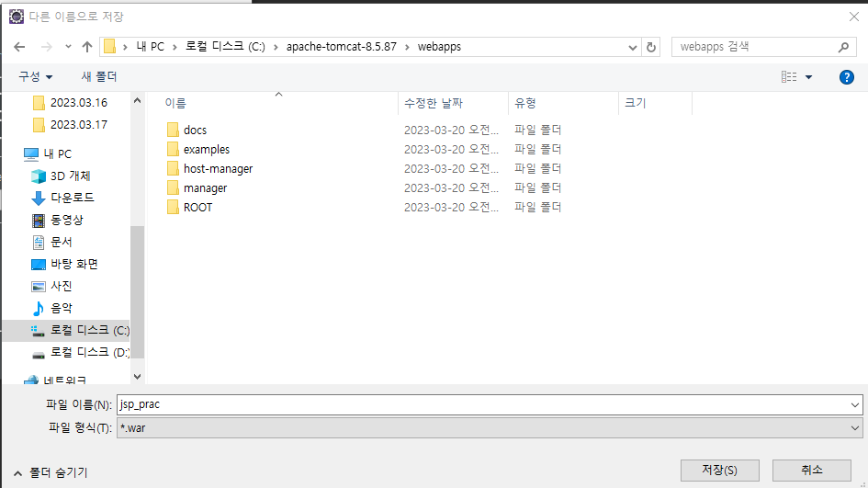Image resolution: width=868 pixels, height=488 pixels.
Task: Click 내 PC in address breadcrumb
Action: (150, 47)
